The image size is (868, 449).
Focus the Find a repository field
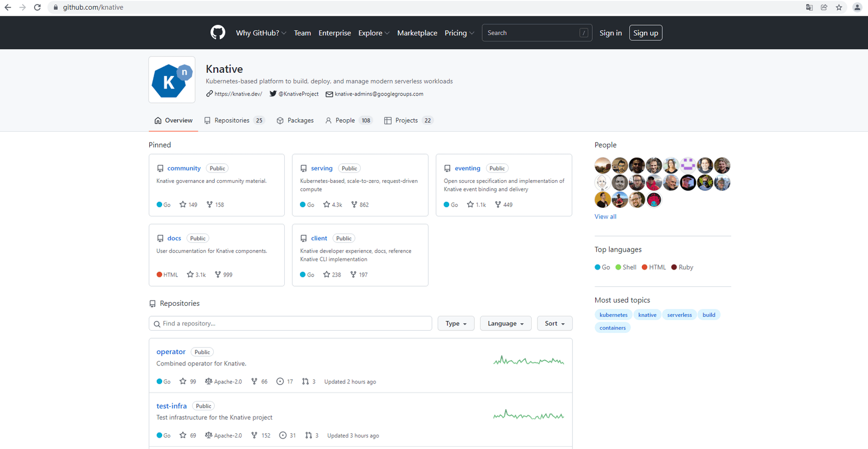coord(290,324)
